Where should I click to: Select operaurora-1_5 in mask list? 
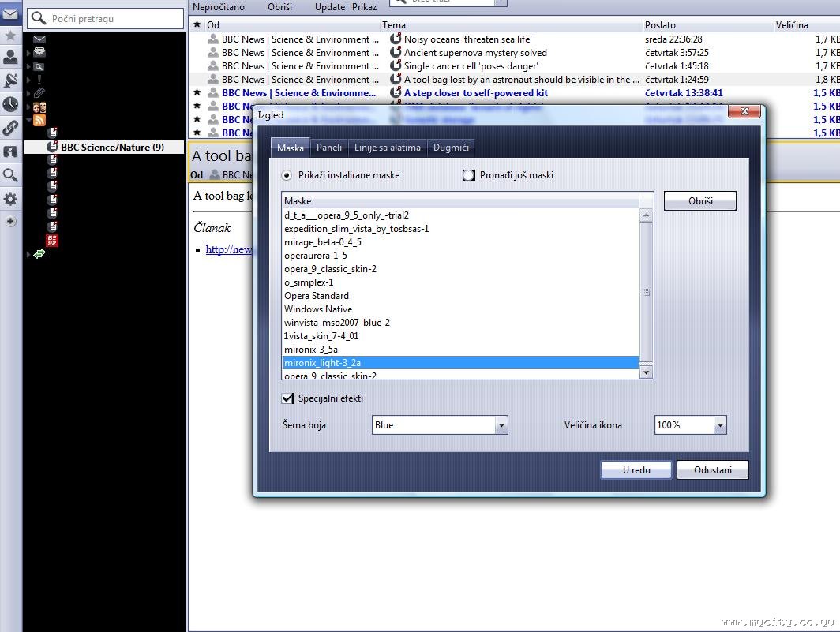pos(461,256)
